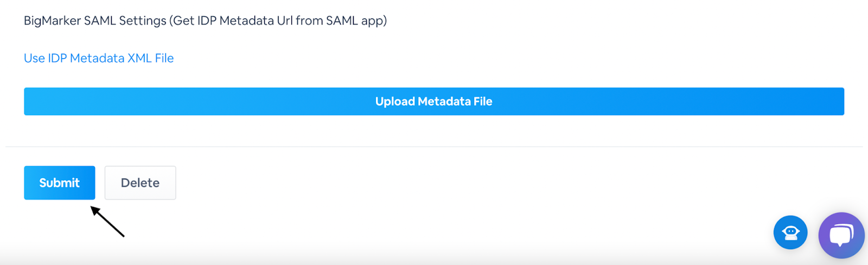Click the wide blue gradient upload bar
Viewport: 868px width, 265px height.
click(433, 102)
